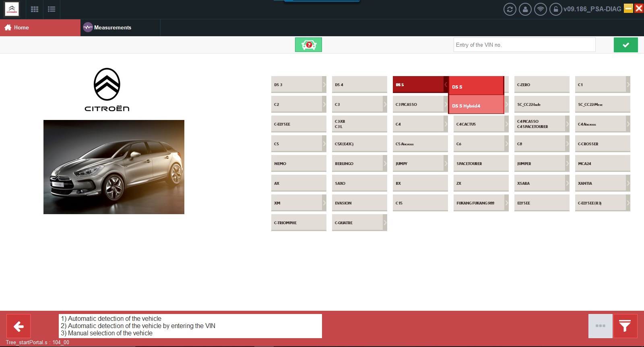Click the DS5 car photo thumbnail
644x347 pixels.
[x=114, y=167]
